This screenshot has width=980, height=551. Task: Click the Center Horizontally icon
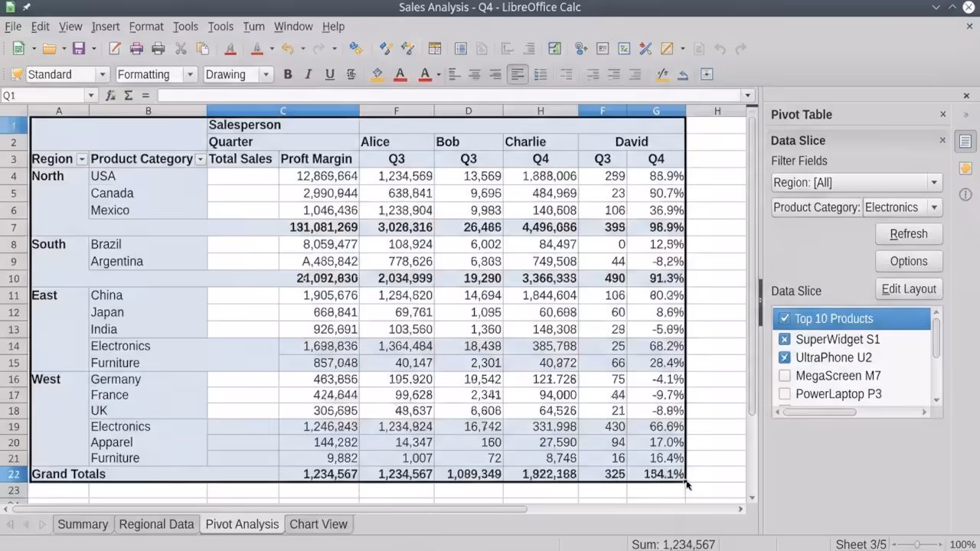[x=475, y=74]
